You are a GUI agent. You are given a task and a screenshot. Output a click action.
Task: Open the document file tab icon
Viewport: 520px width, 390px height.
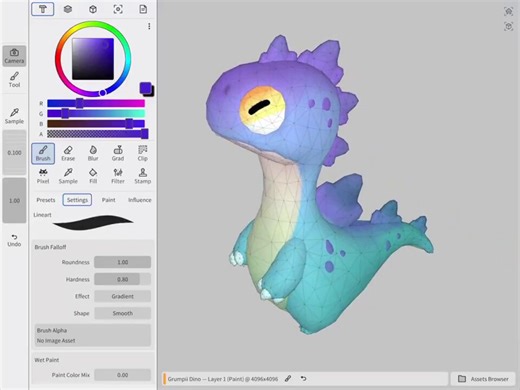click(x=143, y=9)
